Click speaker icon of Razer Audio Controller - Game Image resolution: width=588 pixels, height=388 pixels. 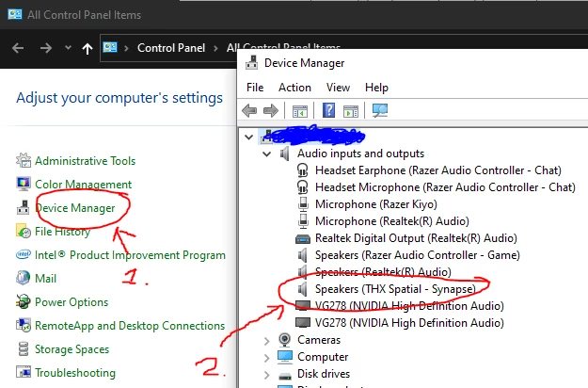(x=302, y=255)
